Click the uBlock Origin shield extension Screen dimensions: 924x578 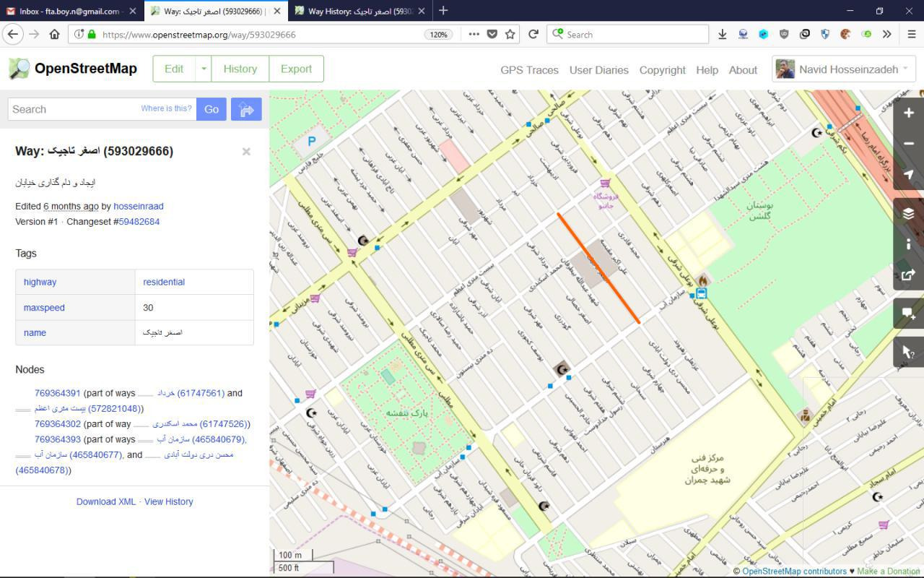[784, 34]
